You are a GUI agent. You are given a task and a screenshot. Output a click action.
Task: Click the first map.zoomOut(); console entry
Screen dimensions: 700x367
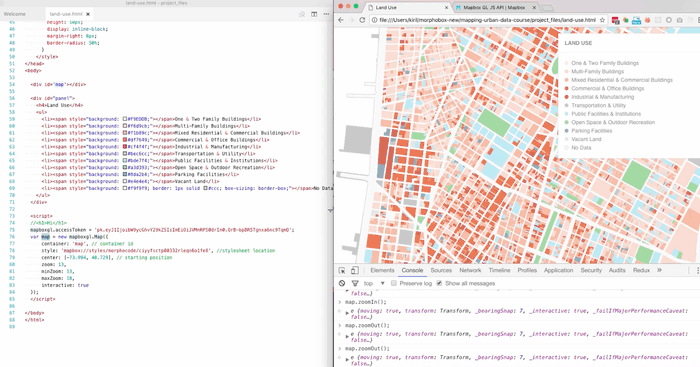click(x=367, y=325)
